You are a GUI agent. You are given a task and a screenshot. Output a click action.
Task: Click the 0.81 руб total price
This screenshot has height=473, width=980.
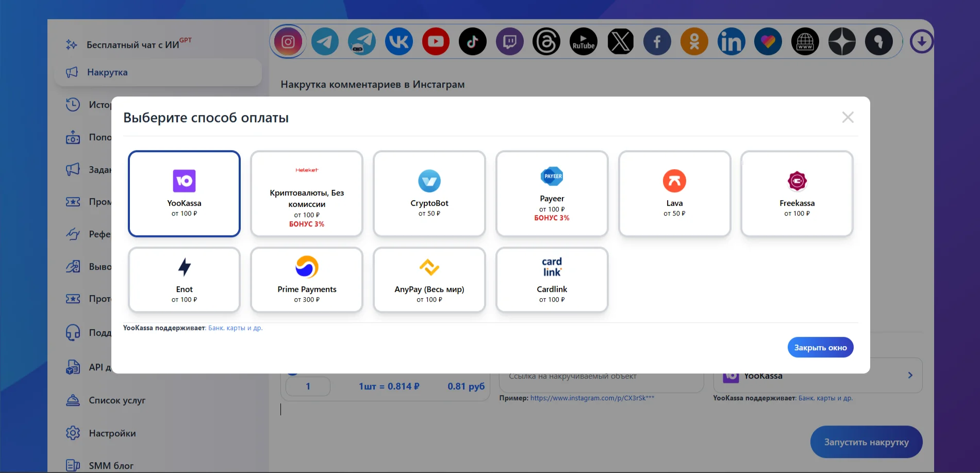(x=466, y=386)
